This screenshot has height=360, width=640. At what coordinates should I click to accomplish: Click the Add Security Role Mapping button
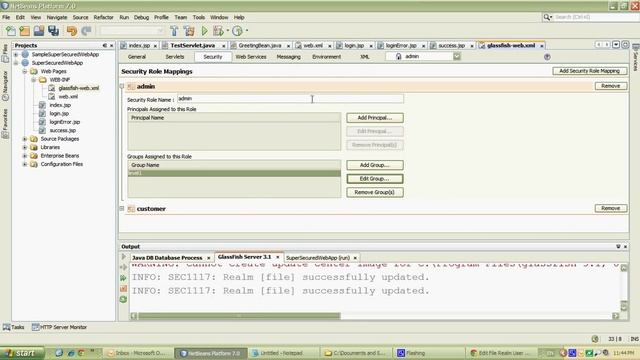(589, 71)
